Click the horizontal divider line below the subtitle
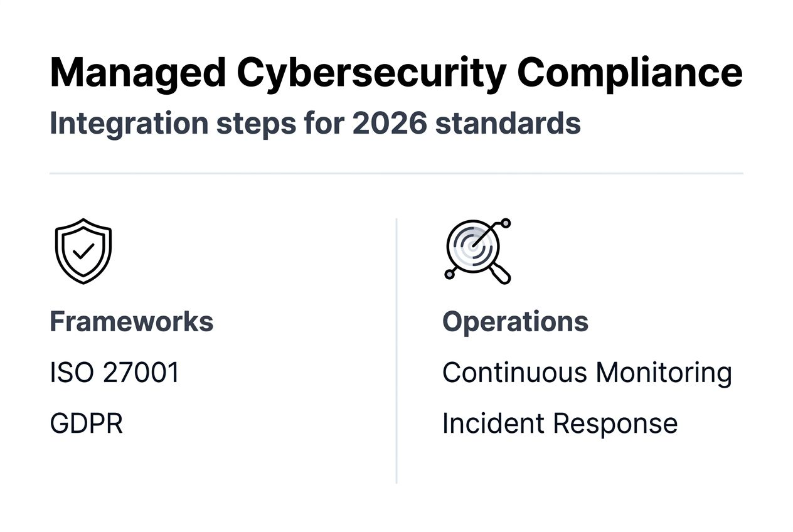This screenshot has height=532, width=793. click(396, 173)
